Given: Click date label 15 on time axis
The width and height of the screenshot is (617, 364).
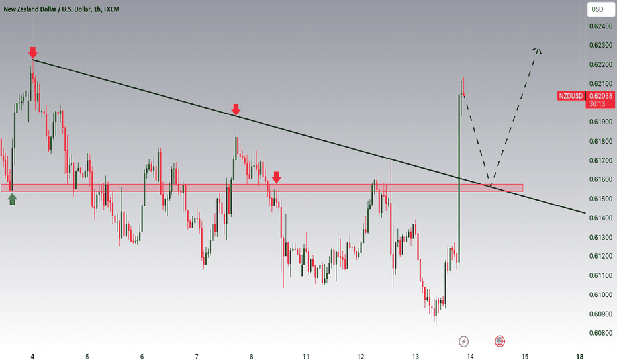Looking at the screenshot, I should [x=525, y=357].
